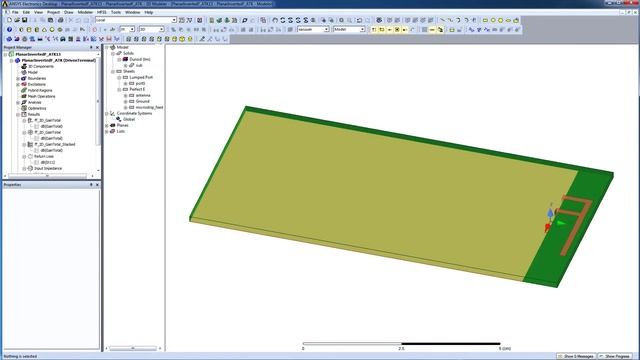The image size is (640, 360).
Task: Click the Optimetrics icon in project tree
Action: pyautogui.click(x=24, y=108)
